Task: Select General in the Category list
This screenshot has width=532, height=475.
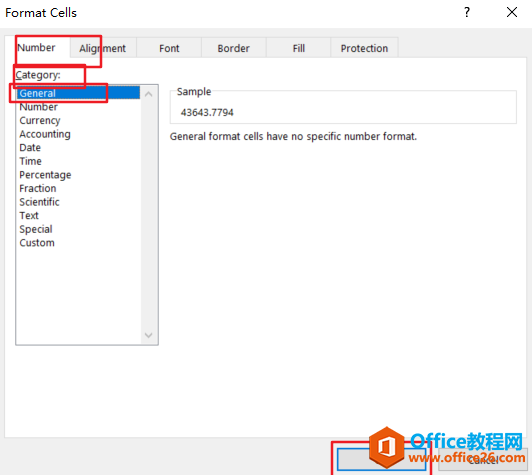Action: click(78, 93)
